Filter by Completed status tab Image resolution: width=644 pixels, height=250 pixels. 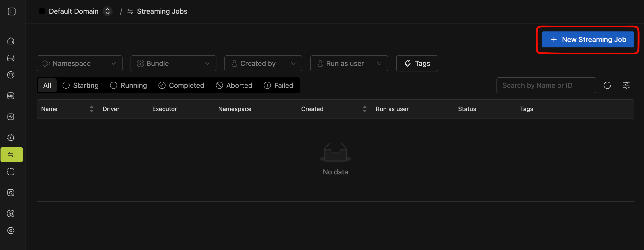coord(181,86)
